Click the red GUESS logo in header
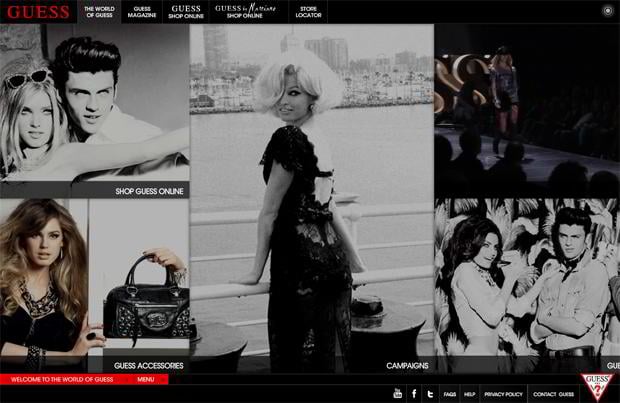 click(38, 12)
